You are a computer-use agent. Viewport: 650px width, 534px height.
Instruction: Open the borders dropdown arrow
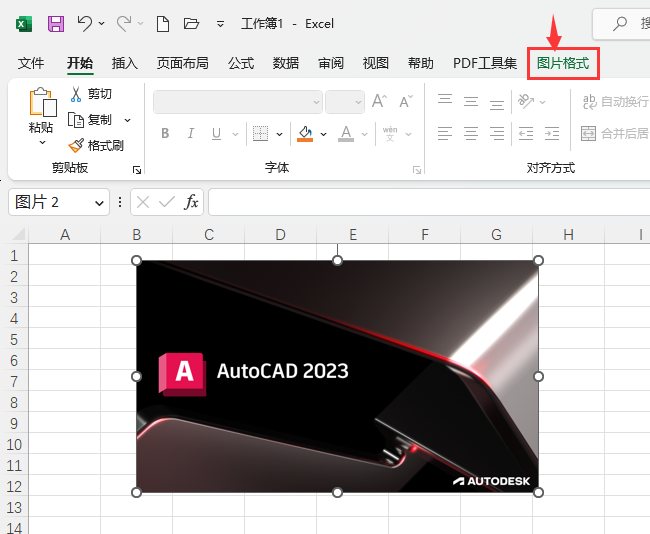(x=279, y=134)
